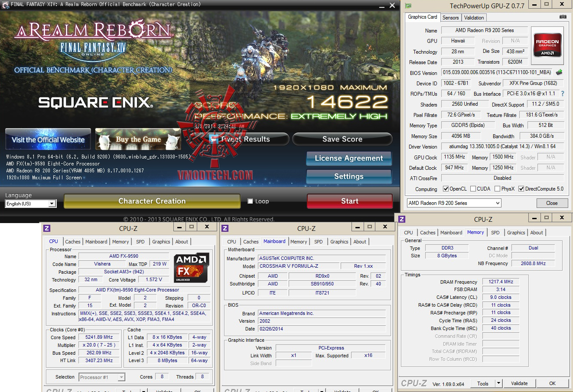Open Mainboard tab in CPU-Z CPU window

[x=96, y=242]
